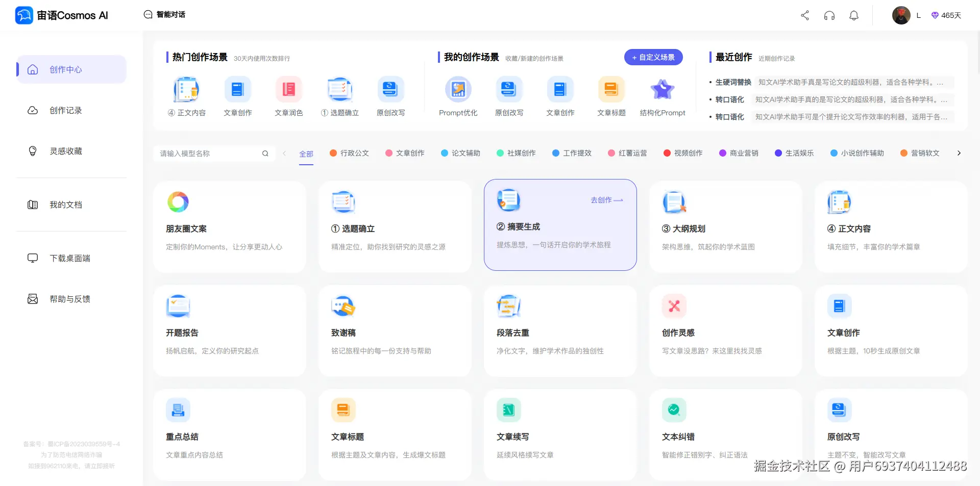Image resolution: width=980 pixels, height=486 pixels.
Task: Click the right arrow after 营销软文
Action: [959, 153]
